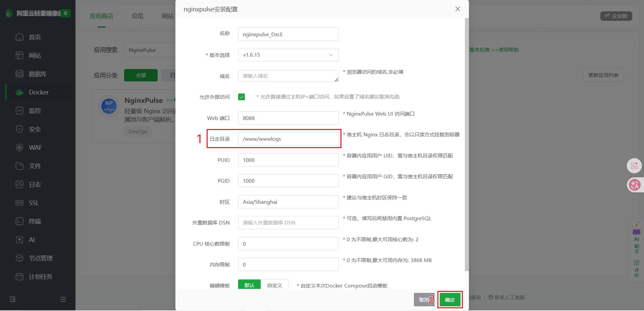Open the 文件 folder icon in sidebar
644x311 pixels.
tap(19, 166)
